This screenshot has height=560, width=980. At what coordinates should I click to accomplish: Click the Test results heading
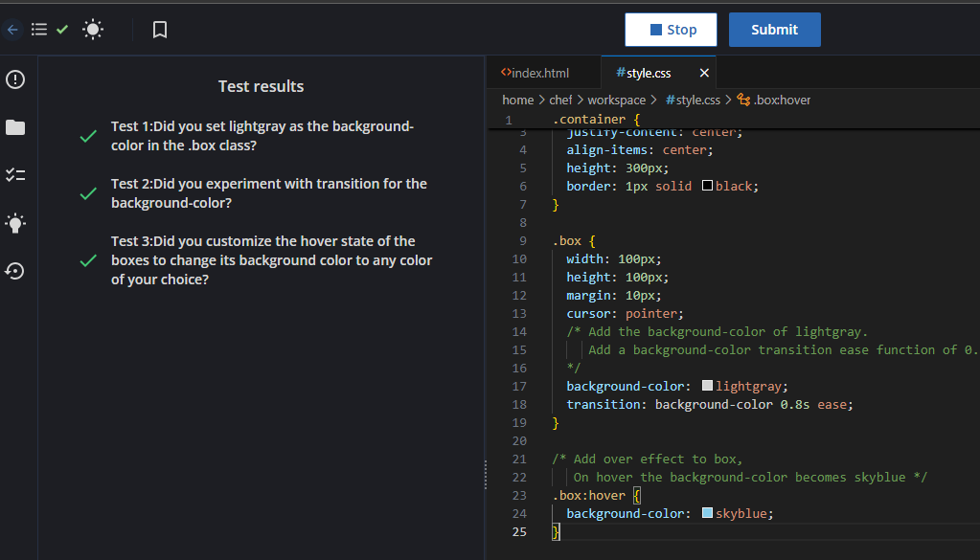click(261, 86)
